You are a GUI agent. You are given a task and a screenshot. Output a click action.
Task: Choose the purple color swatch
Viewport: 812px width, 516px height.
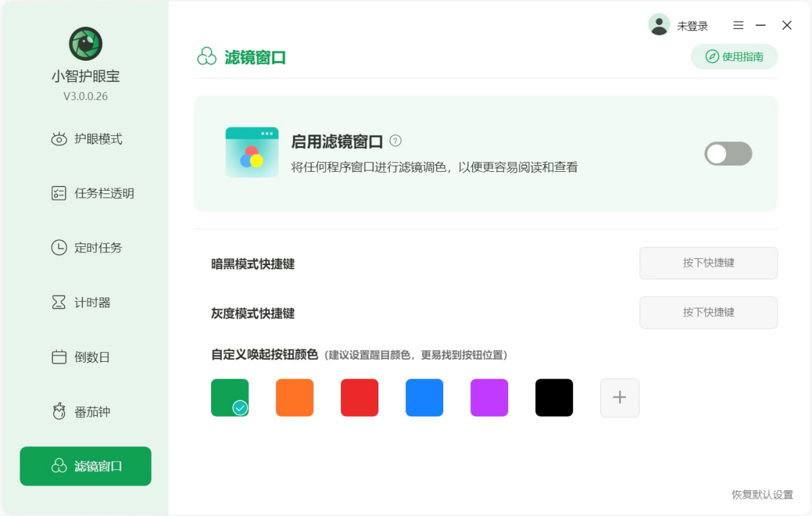[489, 397]
